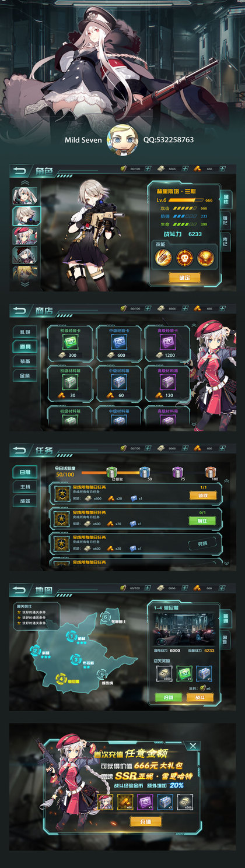The width and height of the screenshot is (245, 868).
Task: Switch to the 金条 shop tab
Action: (x=25, y=375)
